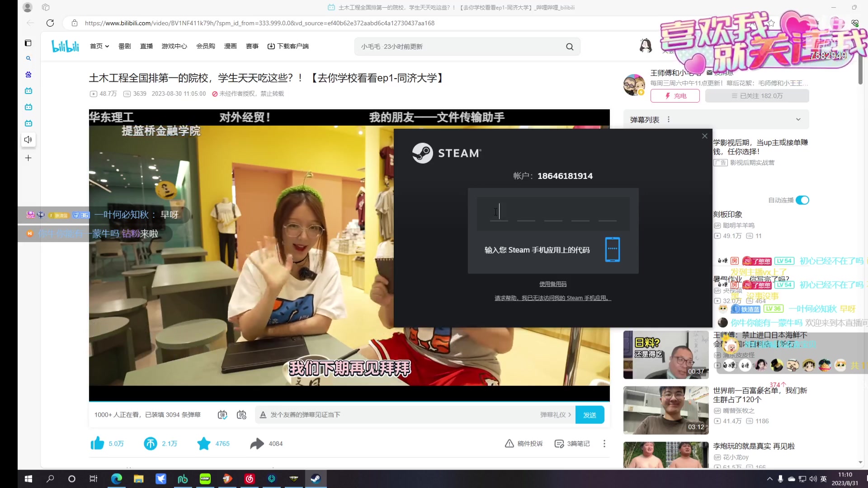Open the 世界前一百富豪名单 video thumbnail
This screenshot has width=868, height=488.
666,410
